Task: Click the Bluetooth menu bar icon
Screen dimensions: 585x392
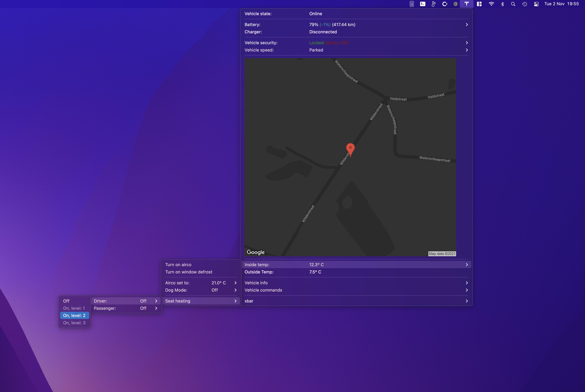Action: point(502,4)
